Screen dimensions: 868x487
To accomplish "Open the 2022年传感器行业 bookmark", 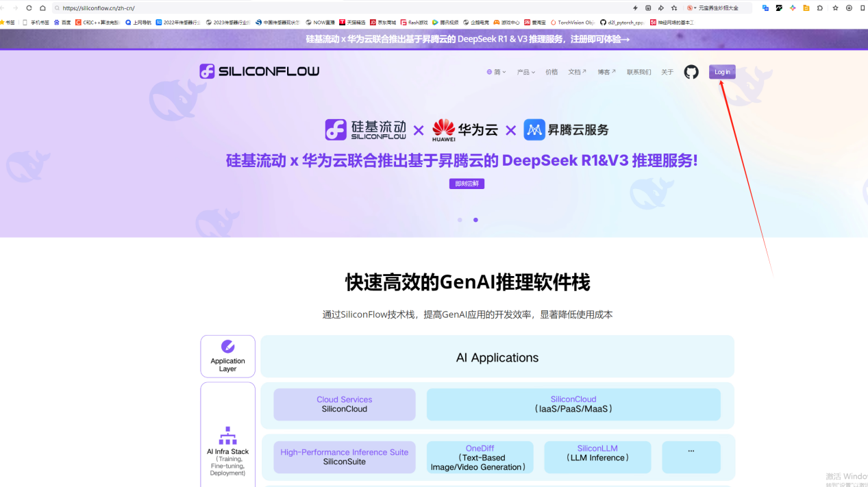I will click(x=178, y=22).
